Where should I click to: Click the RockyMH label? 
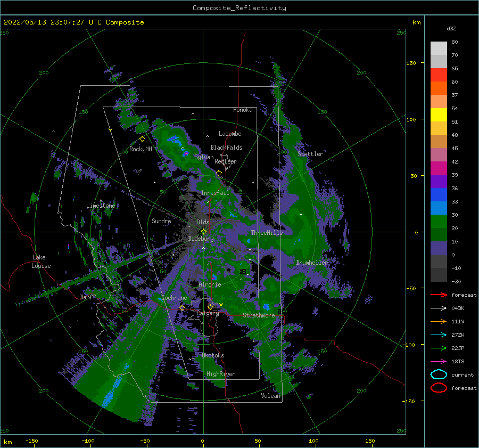coord(141,149)
